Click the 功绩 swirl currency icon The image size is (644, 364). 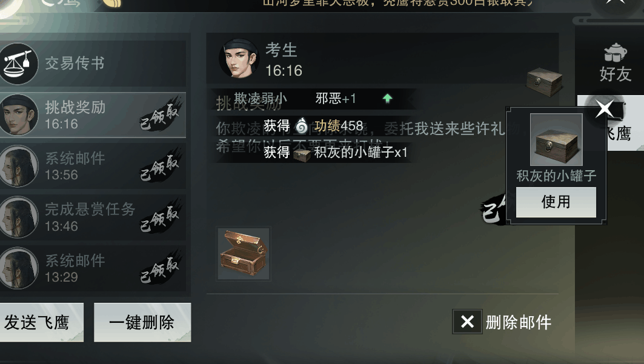(x=302, y=125)
